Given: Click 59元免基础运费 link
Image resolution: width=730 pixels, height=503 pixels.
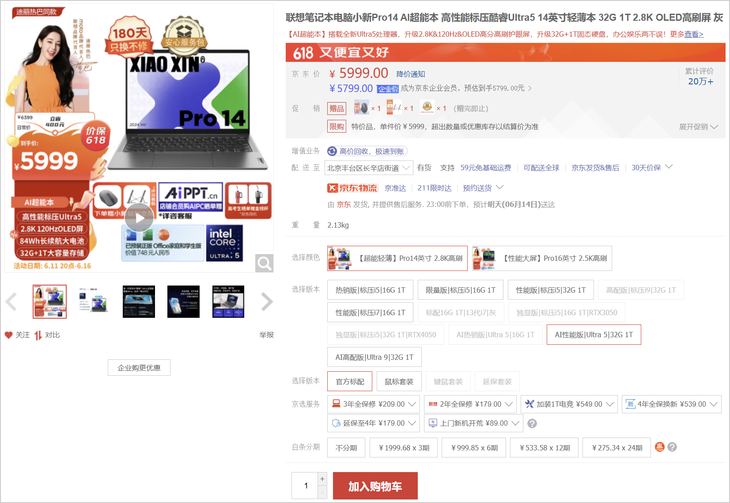Looking at the screenshot, I should pyautogui.click(x=486, y=168).
